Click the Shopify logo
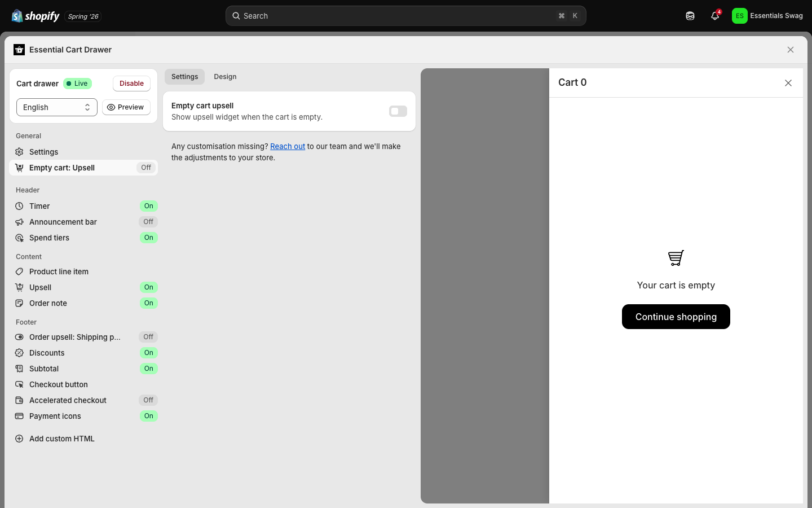 pos(36,16)
